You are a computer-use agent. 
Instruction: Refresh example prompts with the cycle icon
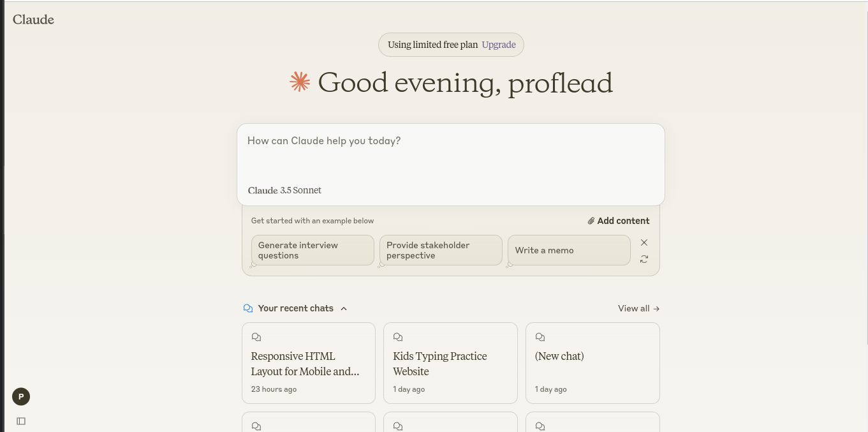pos(644,259)
